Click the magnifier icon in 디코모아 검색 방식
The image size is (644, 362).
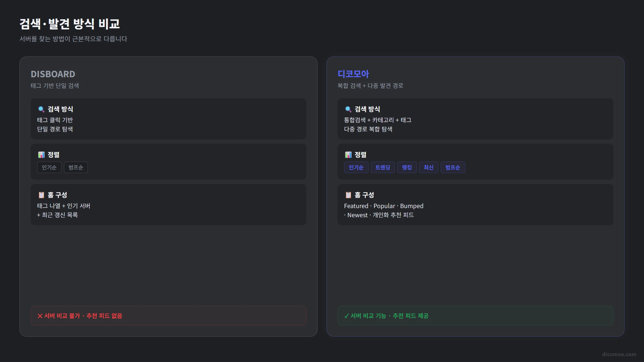click(x=348, y=109)
